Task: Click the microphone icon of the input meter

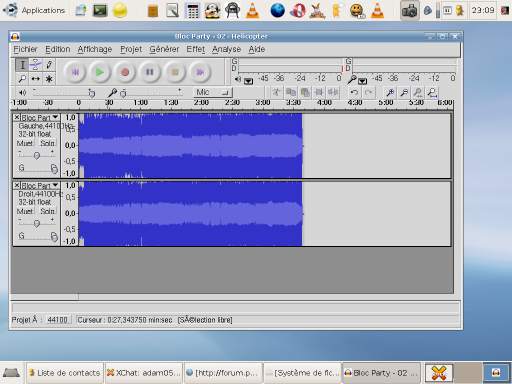Action: coord(351,79)
